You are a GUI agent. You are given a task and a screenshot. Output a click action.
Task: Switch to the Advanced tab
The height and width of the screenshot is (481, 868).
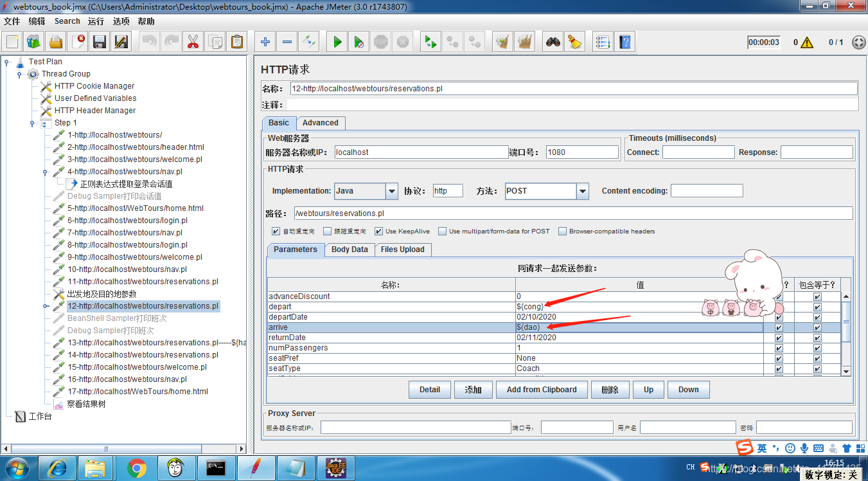pos(321,123)
